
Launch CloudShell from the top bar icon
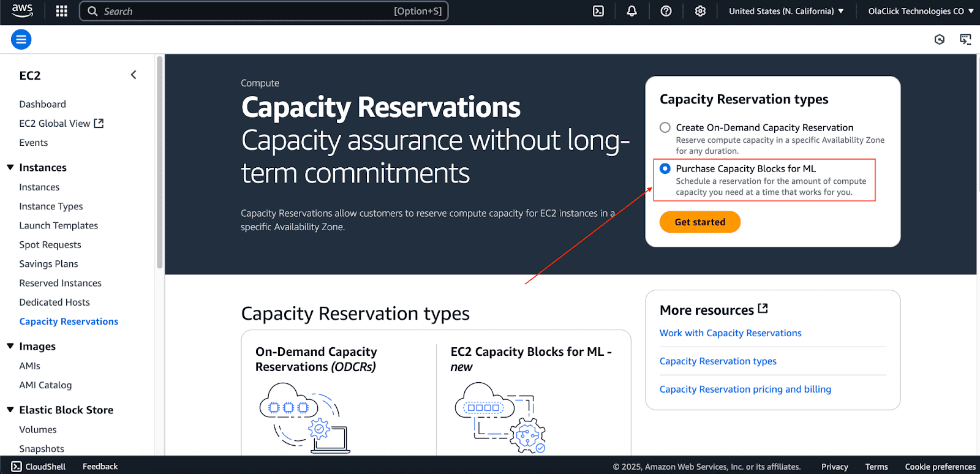(598, 11)
